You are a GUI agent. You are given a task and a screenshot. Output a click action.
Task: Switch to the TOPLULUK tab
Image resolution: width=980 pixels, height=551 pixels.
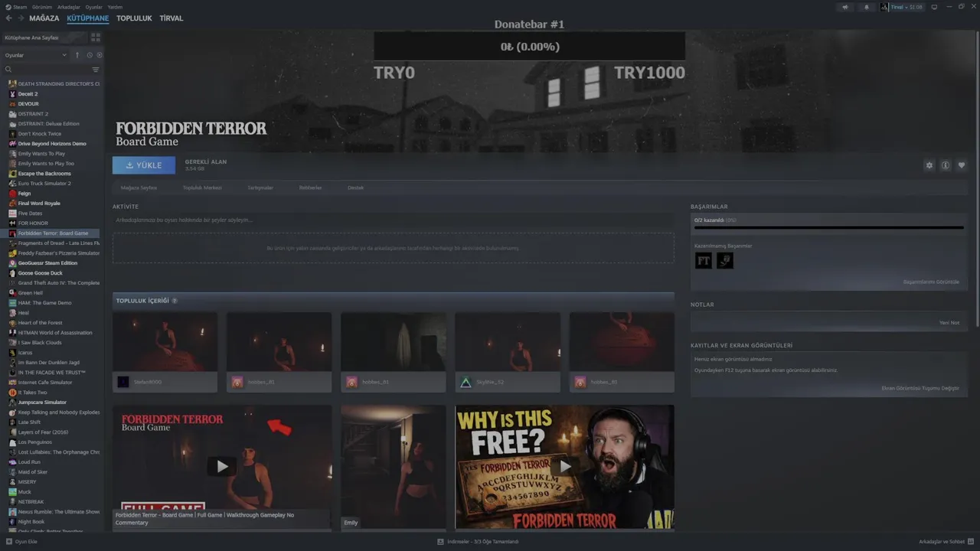coord(134,18)
